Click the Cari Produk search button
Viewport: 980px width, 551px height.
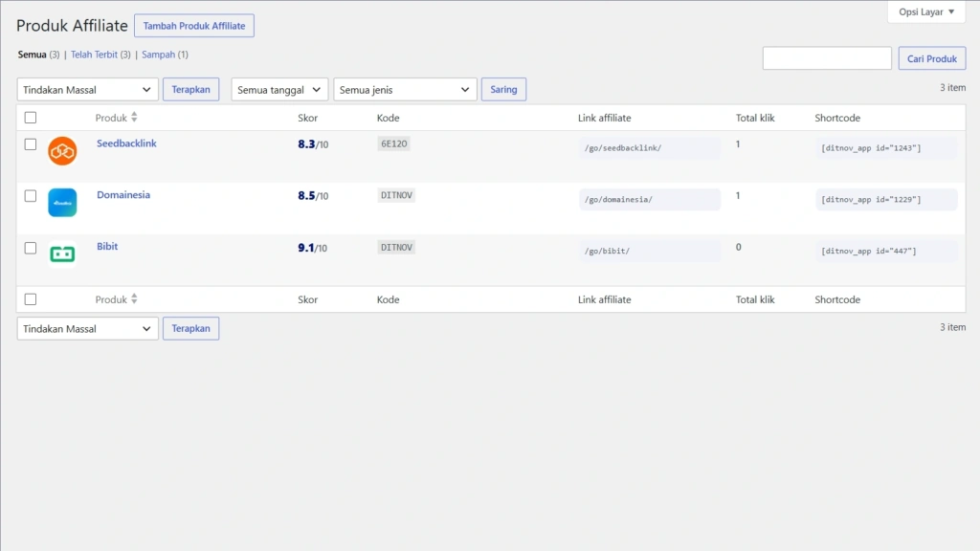pyautogui.click(x=932, y=58)
